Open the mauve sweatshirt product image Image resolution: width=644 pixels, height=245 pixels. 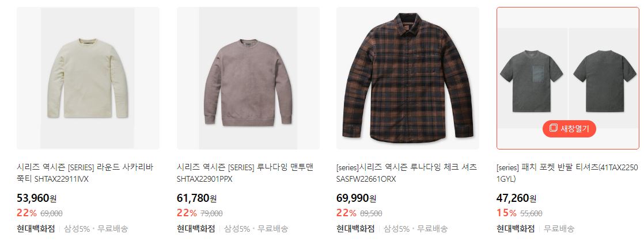coord(248,78)
